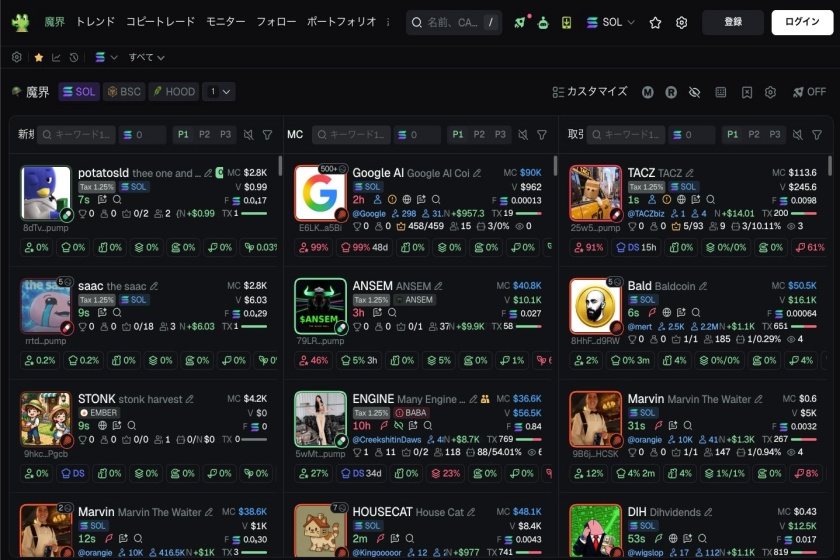The height and width of the screenshot is (560, 840).
Task: Select P2 preset in the MC column
Action: pyautogui.click(x=479, y=135)
